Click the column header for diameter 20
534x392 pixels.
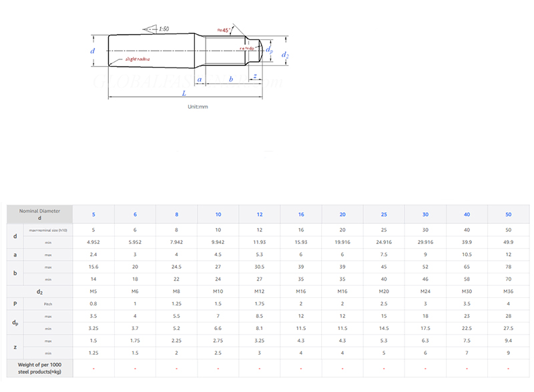pyautogui.click(x=342, y=214)
